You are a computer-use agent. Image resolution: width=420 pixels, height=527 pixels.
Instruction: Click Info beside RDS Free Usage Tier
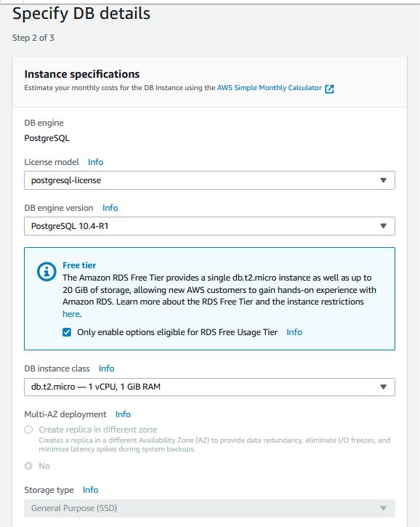click(x=294, y=332)
